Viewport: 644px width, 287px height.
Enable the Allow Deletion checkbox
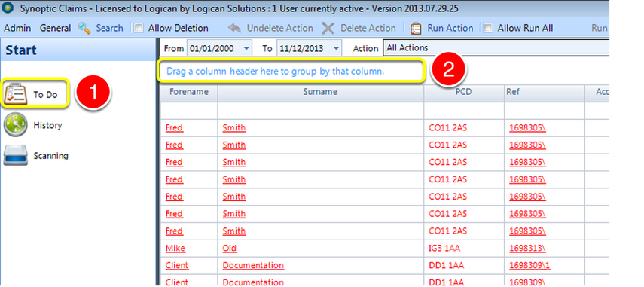tap(139, 28)
